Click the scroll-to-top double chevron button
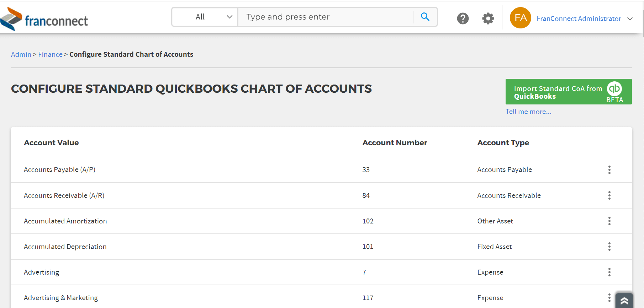 pos(624,301)
